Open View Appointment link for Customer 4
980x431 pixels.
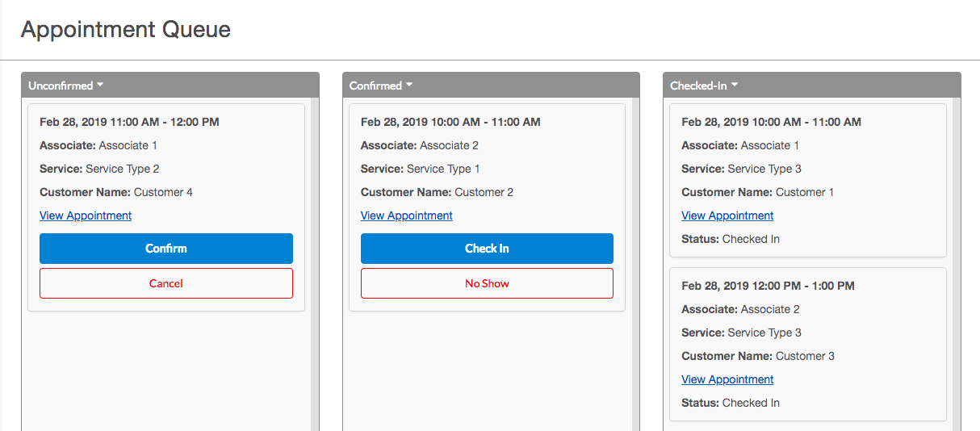(86, 215)
